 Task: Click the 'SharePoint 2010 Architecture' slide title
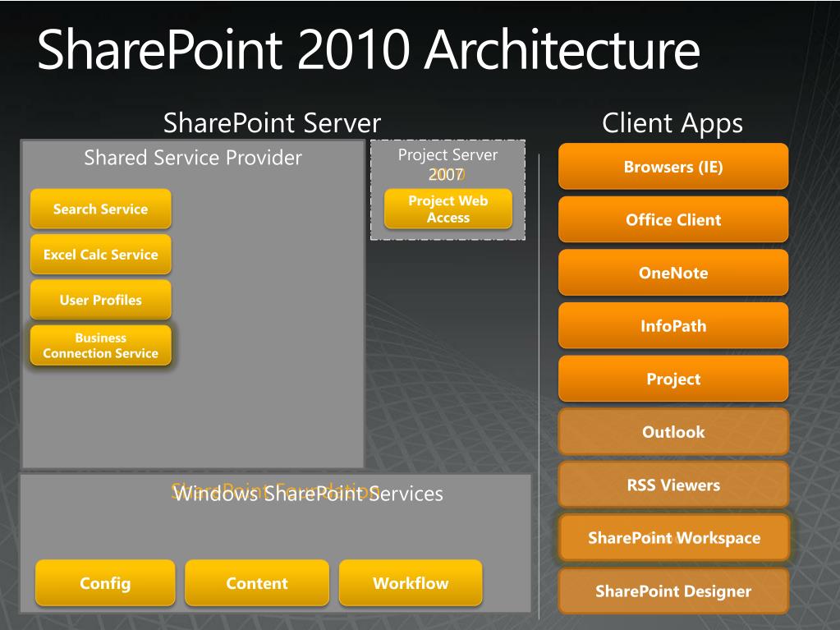[x=369, y=49]
